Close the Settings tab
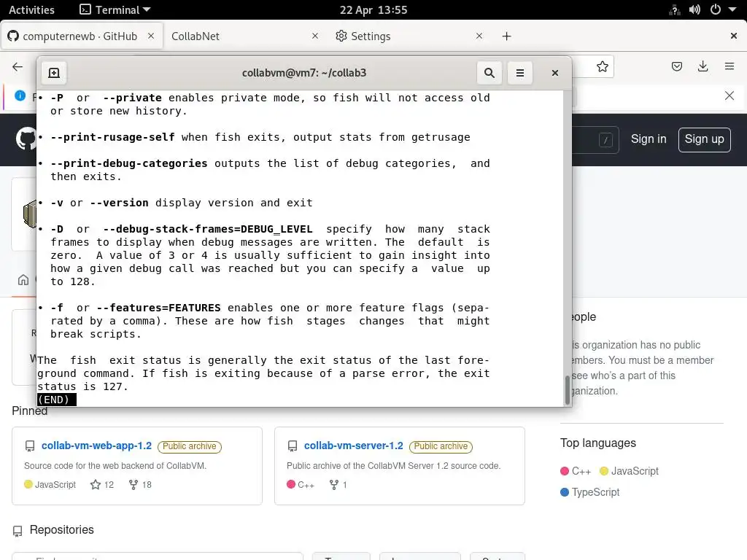 [479, 36]
